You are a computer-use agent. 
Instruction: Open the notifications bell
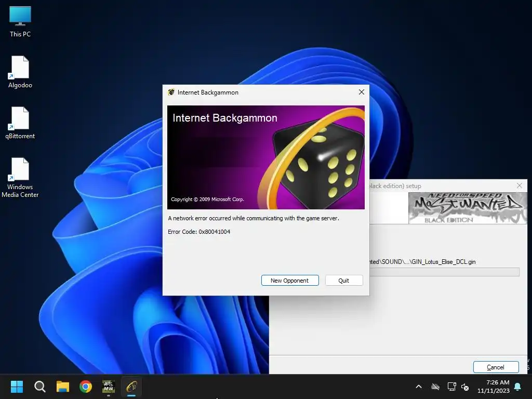tap(518, 387)
